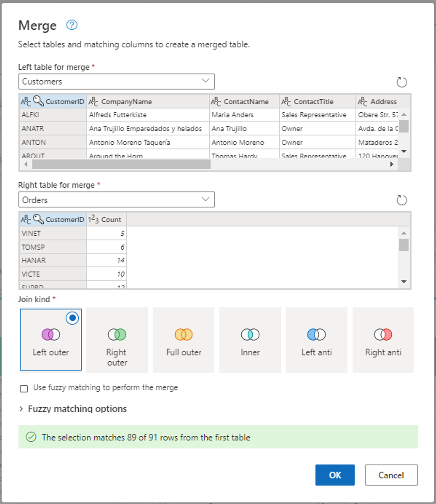Click the ABC text type icon on CompanyName column
This screenshot has height=504, width=436.
click(93, 101)
